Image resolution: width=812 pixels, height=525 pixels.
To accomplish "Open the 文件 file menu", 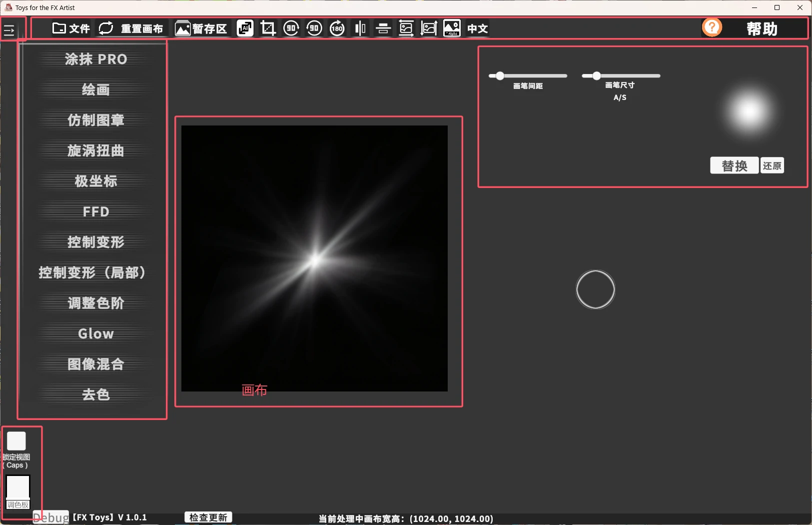I will tap(71, 28).
